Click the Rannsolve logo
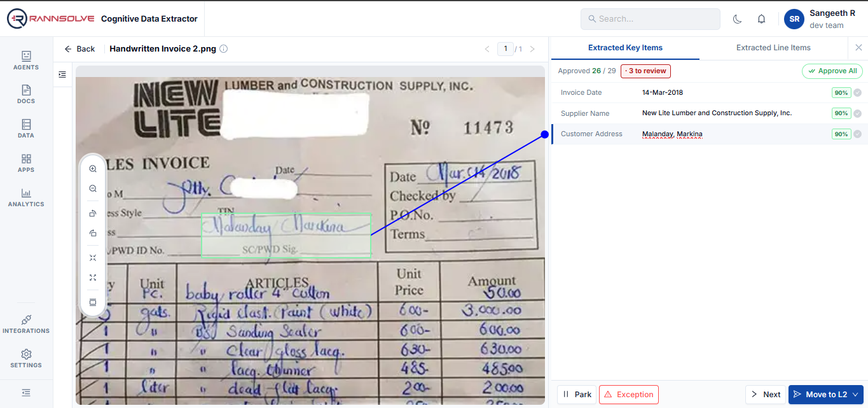This screenshot has width=868, height=408. [x=51, y=19]
